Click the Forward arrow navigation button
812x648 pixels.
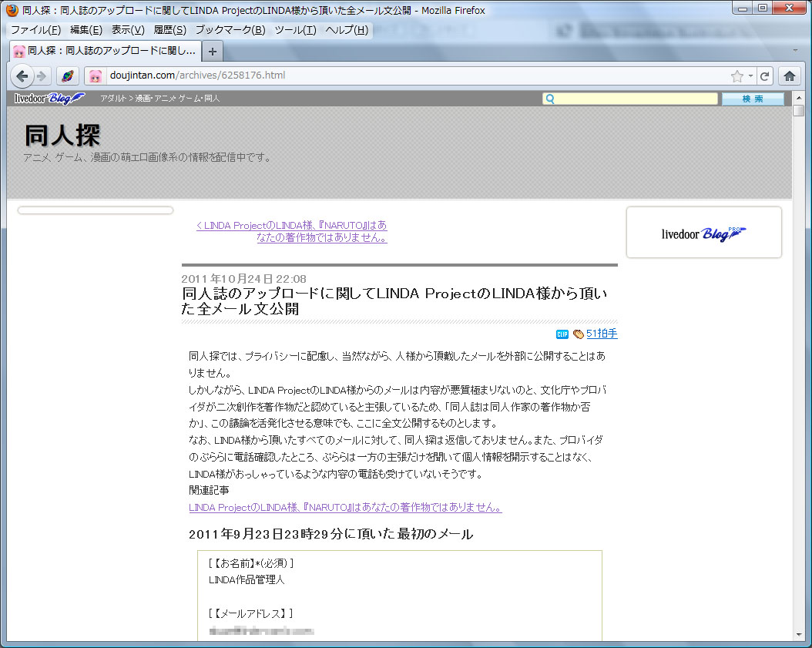coord(42,76)
